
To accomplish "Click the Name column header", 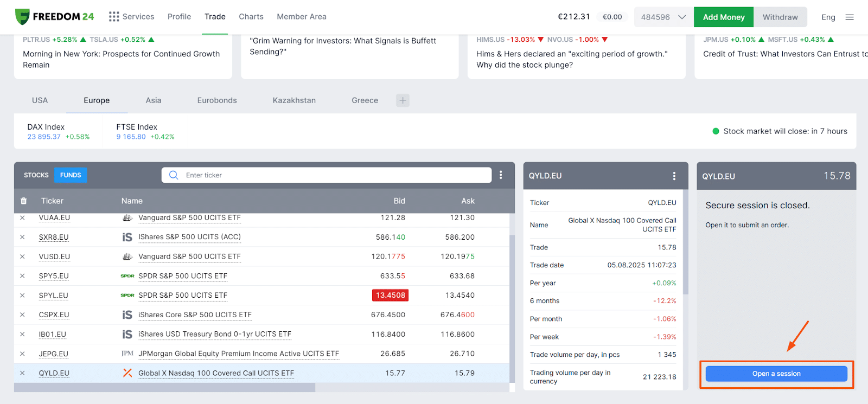I will tap(132, 201).
